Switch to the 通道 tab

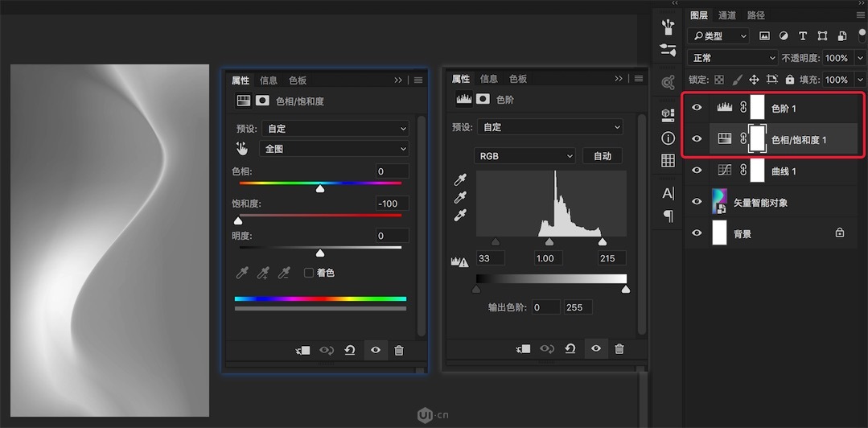coord(727,15)
